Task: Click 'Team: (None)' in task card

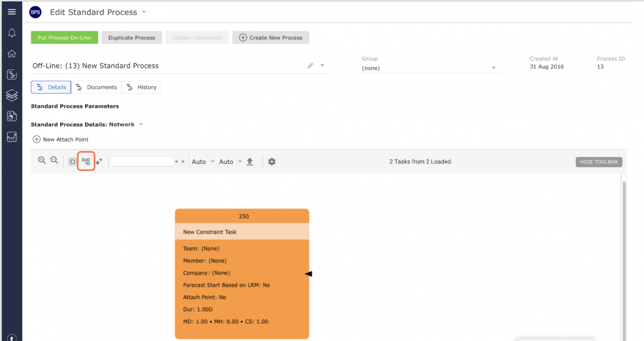Action: point(201,248)
